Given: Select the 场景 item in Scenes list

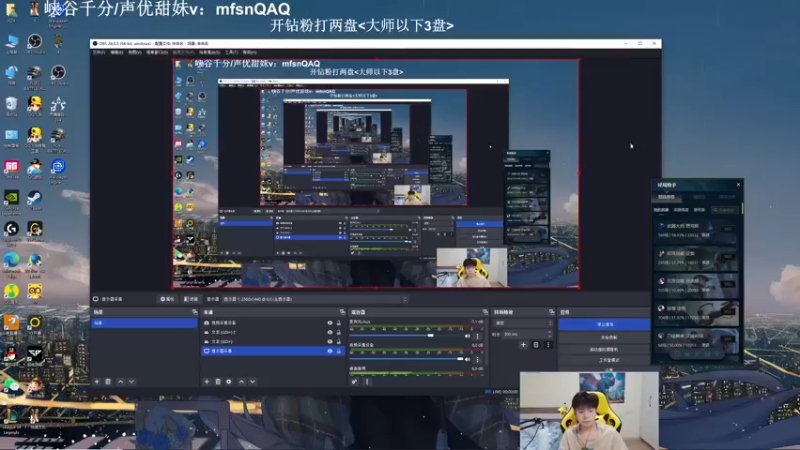Looking at the screenshot, I should (144, 323).
